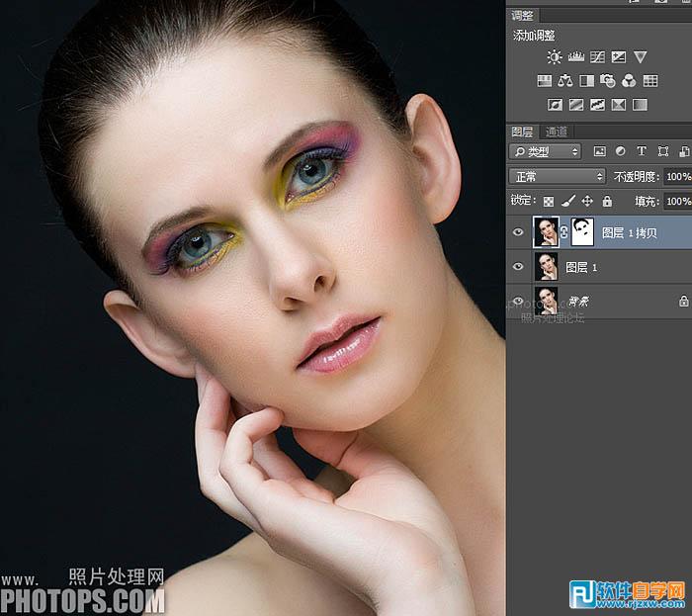Toggle lock image pixels (brush icon)
Image resolution: width=692 pixels, height=616 pixels.
tap(568, 202)
